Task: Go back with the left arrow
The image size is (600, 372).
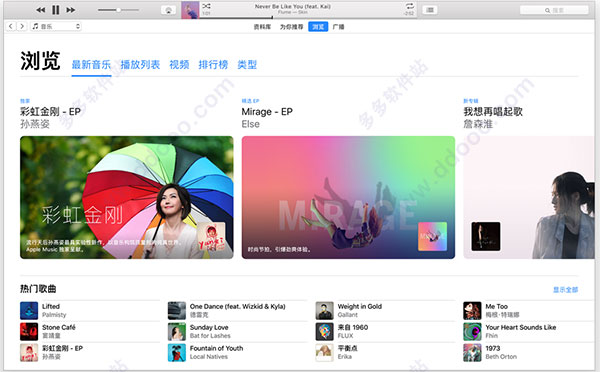Action: tap(11, 26)
